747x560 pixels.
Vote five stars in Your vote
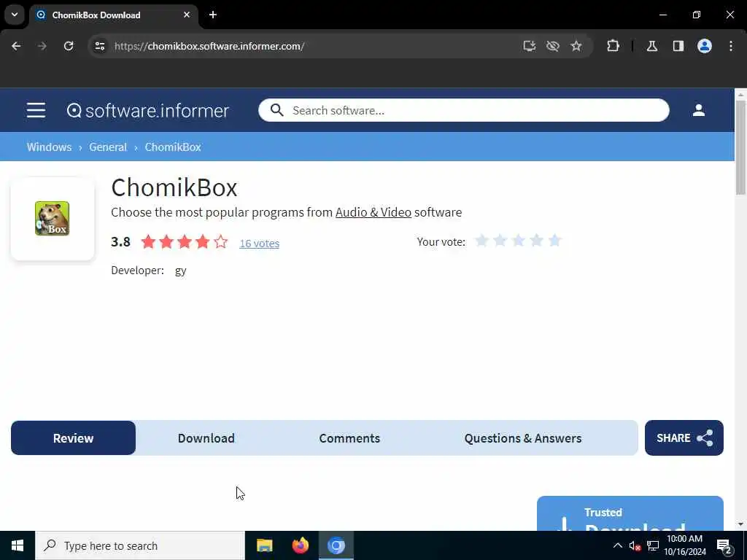coord(554,241)
